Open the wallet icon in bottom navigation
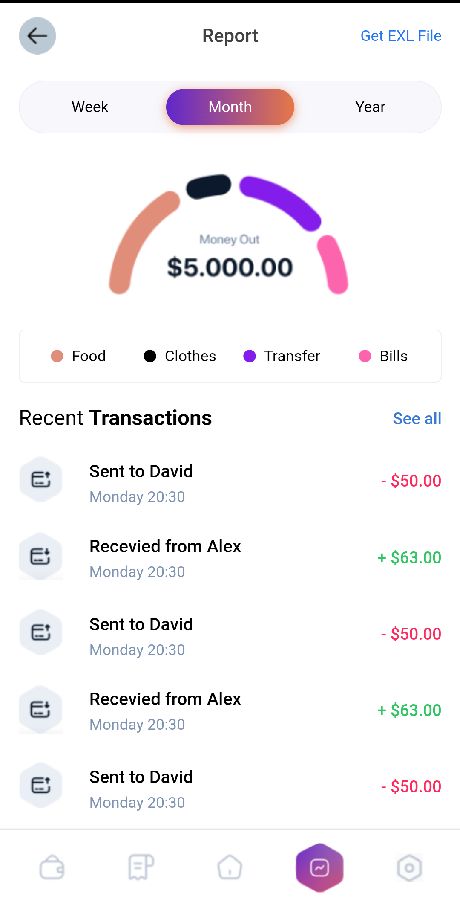Image resolution: width=460 pixels, height=900 pixels. 52,867
